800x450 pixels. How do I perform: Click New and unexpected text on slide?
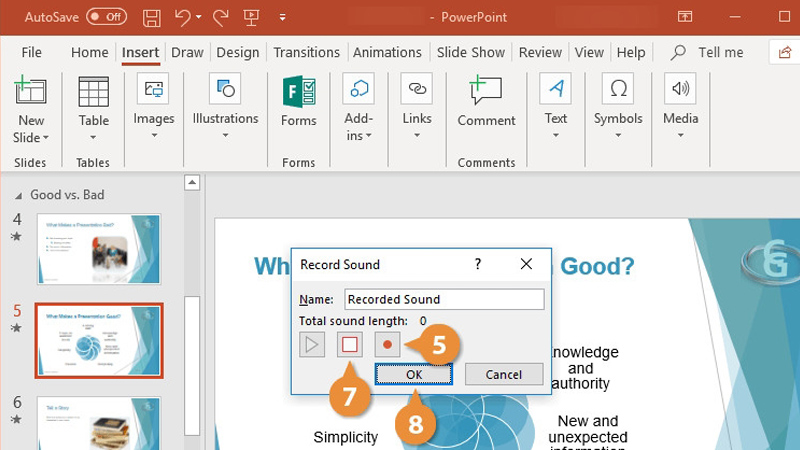(588, 429)
